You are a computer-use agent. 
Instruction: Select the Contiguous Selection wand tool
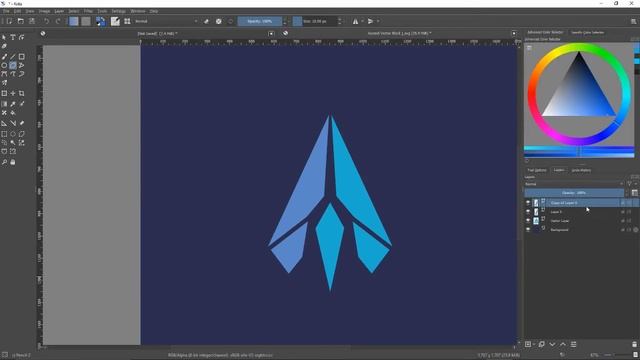click(x=13, y=142)
